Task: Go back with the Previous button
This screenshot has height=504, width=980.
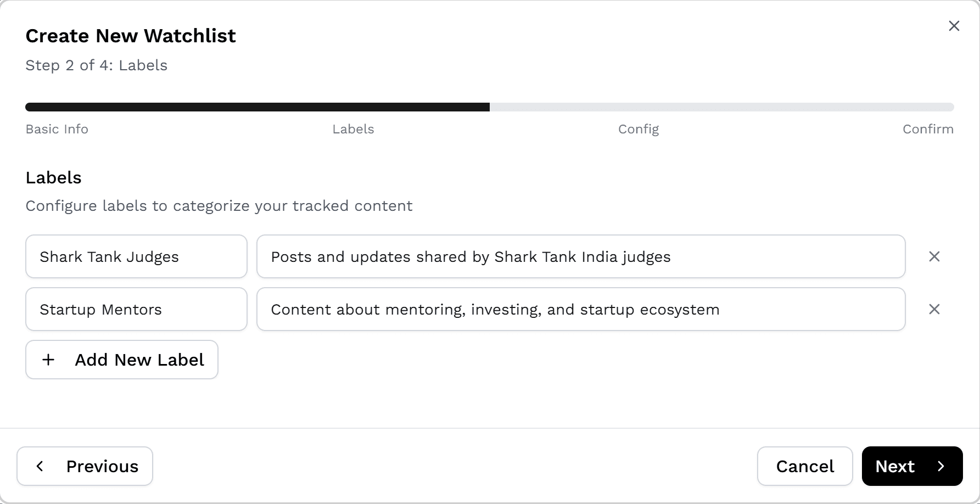Action: pos(85,466)
